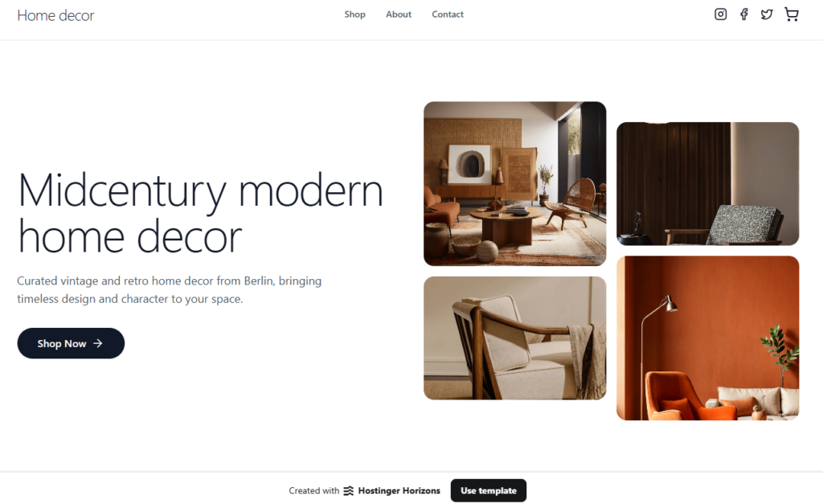Click the arrow inside Shop Now button

pyautogui.click(x=97, y=343)
